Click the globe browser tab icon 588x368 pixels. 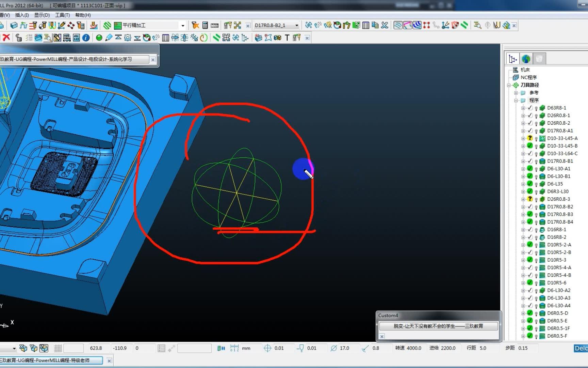coord(526,59)
